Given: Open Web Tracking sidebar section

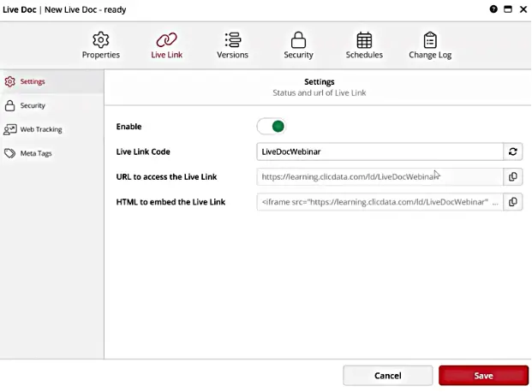Looking at the screenshot, I should pos(52,129).
